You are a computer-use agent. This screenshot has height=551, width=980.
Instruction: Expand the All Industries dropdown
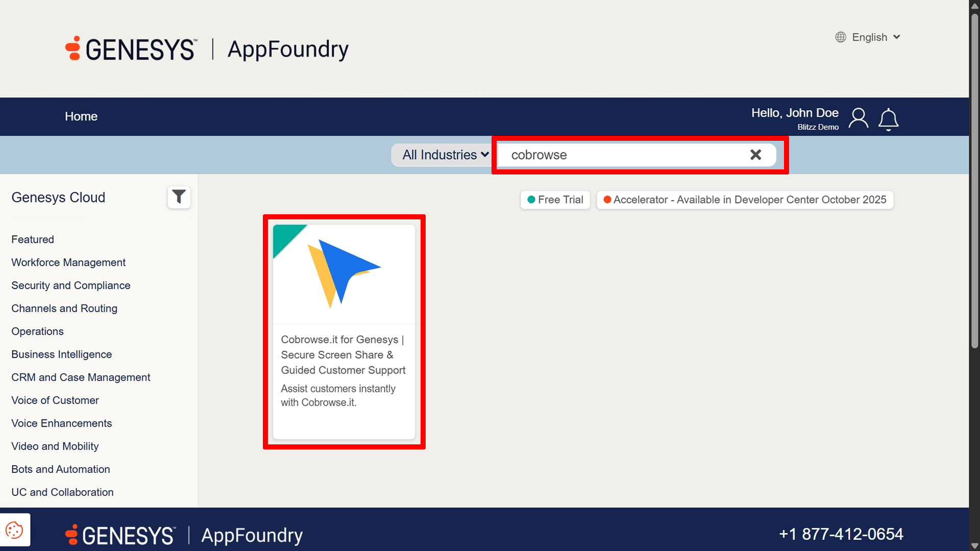click(445, 155)
